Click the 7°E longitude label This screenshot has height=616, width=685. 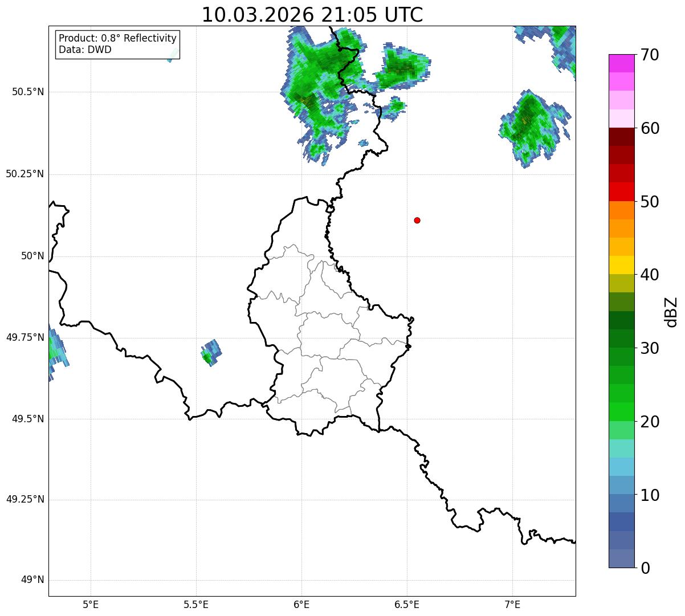point(512,604)
